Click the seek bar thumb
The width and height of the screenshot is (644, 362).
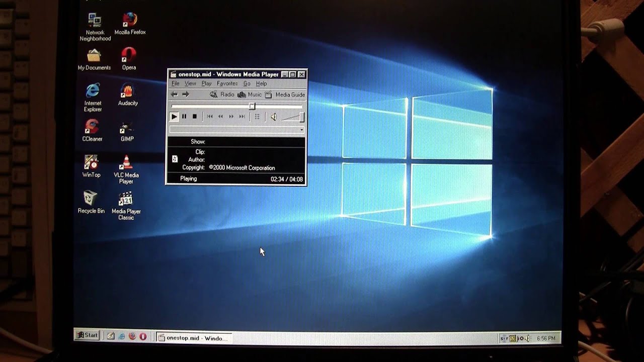click(252, 106)
